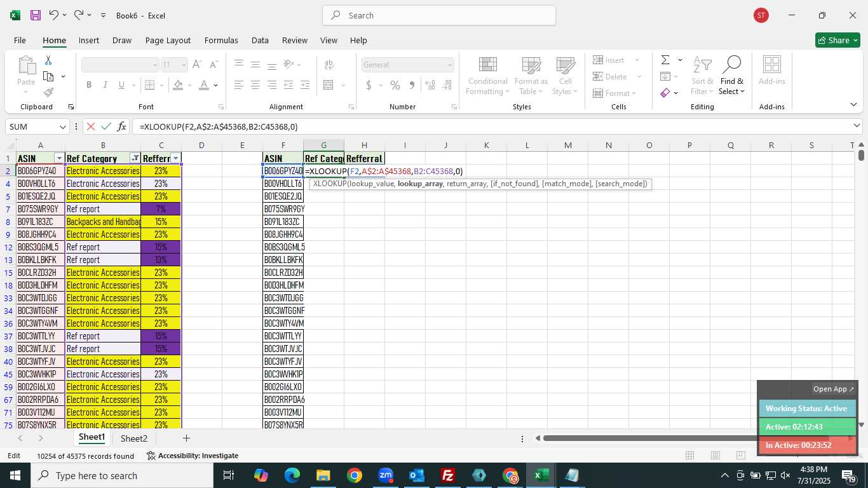Open Outlook from the taskbar
This screenshot has height=488, width=868.
[417, 475]
